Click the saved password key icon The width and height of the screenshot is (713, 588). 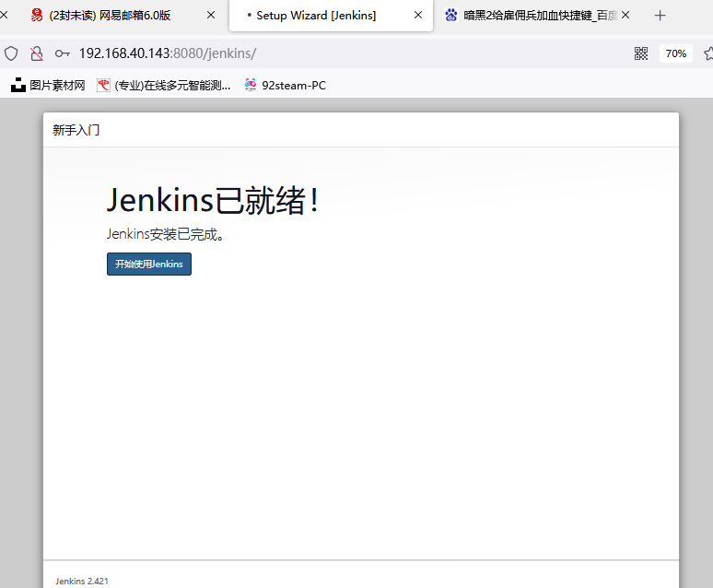tap(63, 53)
